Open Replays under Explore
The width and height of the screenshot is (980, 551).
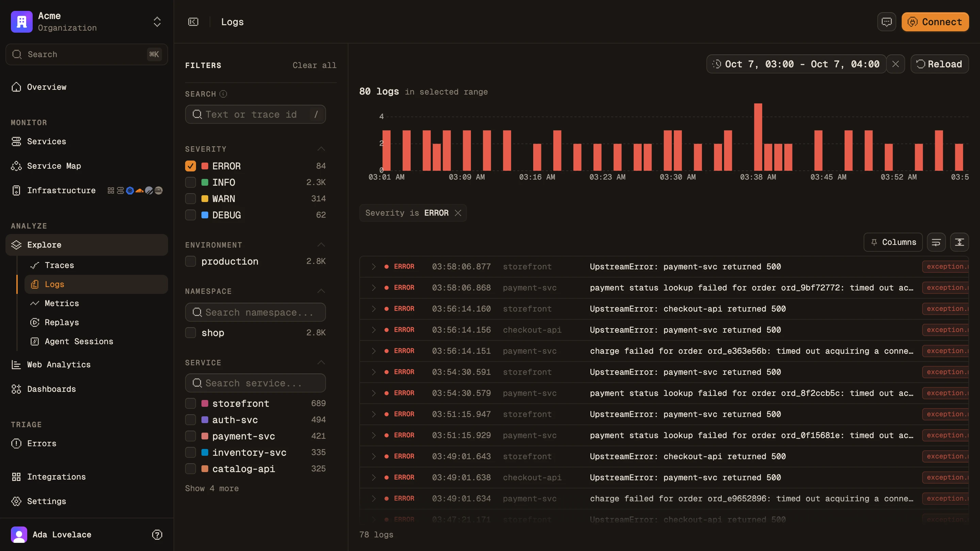tap(96, 322)
